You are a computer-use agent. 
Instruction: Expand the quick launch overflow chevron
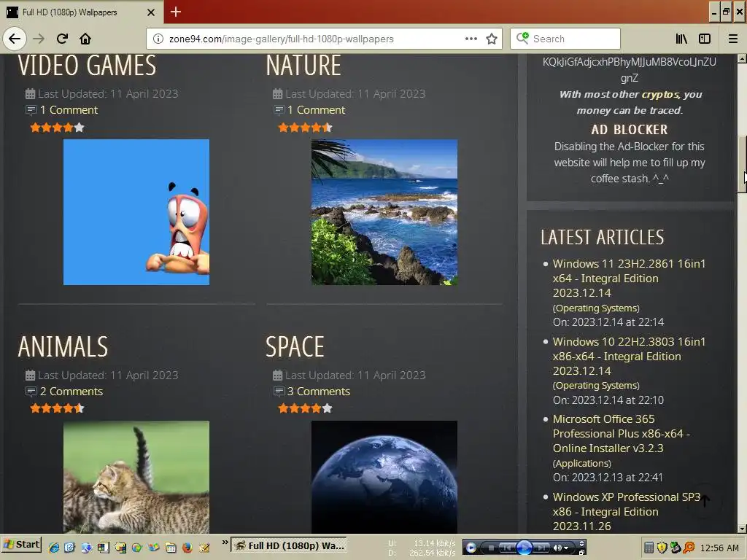[225, 542]
